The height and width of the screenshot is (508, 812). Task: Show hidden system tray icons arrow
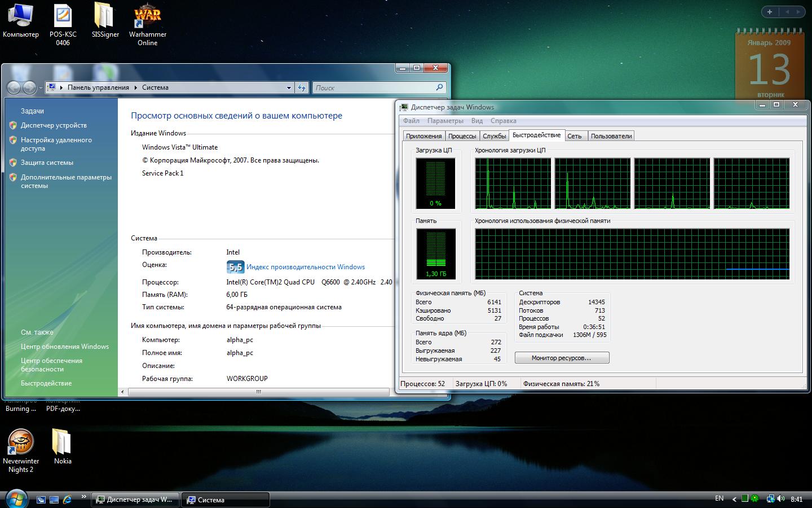pyautogui.click(x=734, y=499)
